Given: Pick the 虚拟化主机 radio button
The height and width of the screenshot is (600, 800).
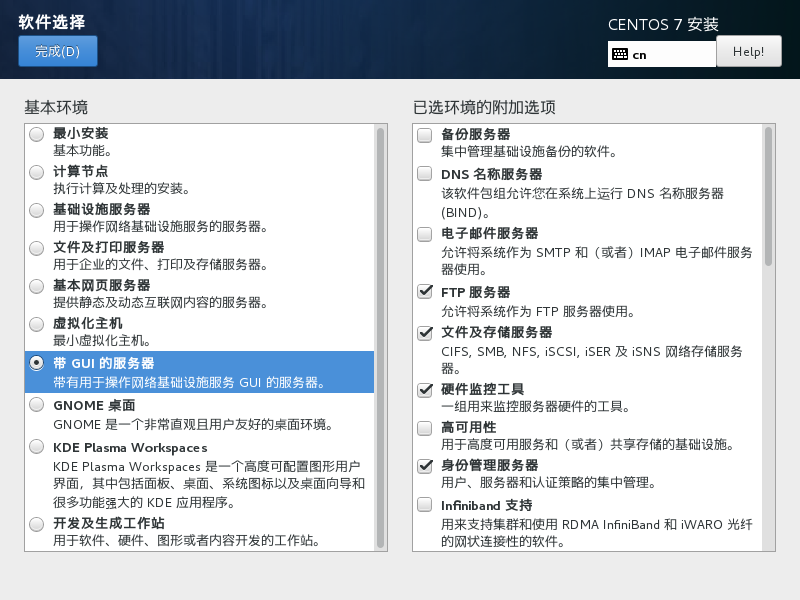Looking at the screenshot, I should tap(36, 324).
